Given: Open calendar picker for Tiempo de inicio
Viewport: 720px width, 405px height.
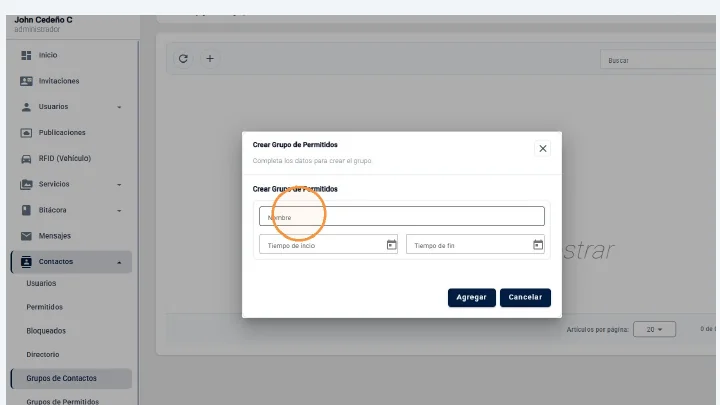Looking at the screenshot, I should coord(391,245).
